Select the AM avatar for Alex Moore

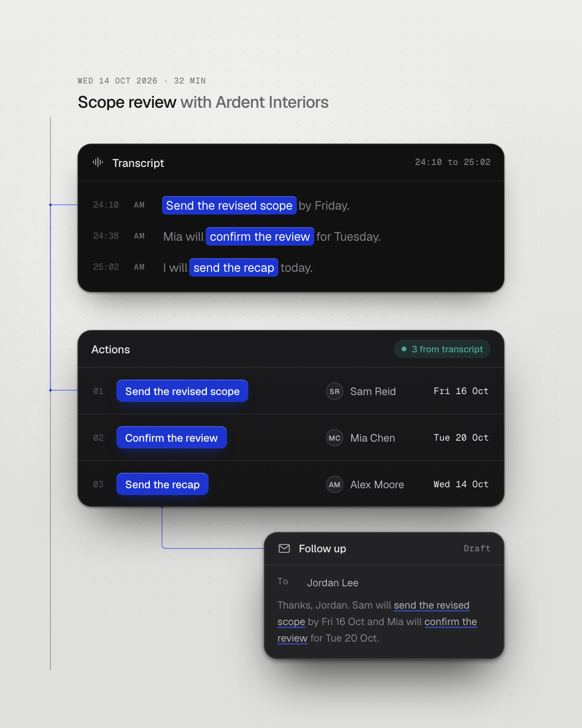(335, 484)
